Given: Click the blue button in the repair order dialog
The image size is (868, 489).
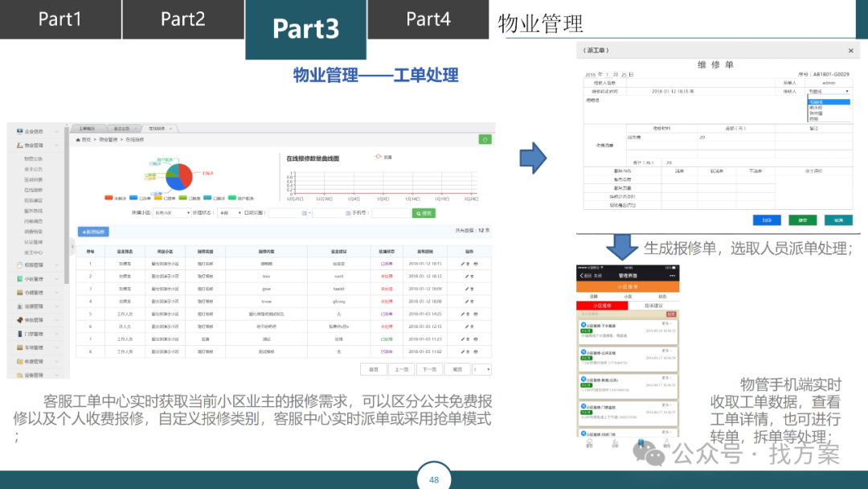Looking at the screenshot, I should point(767,220).
